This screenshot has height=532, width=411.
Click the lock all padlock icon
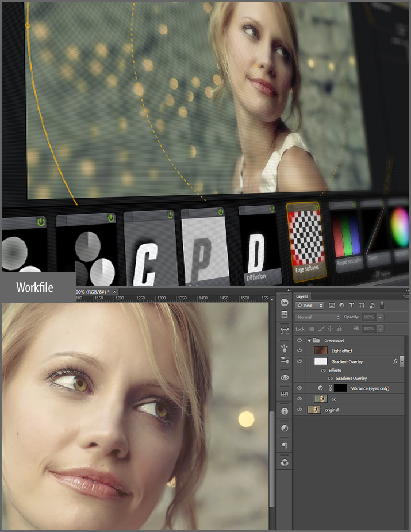[340, 329]
